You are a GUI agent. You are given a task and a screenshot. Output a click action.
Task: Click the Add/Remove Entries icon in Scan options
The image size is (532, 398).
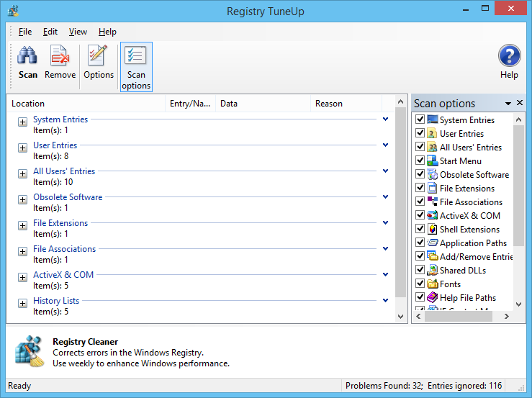pyautogui.click(x=432, y=256)
